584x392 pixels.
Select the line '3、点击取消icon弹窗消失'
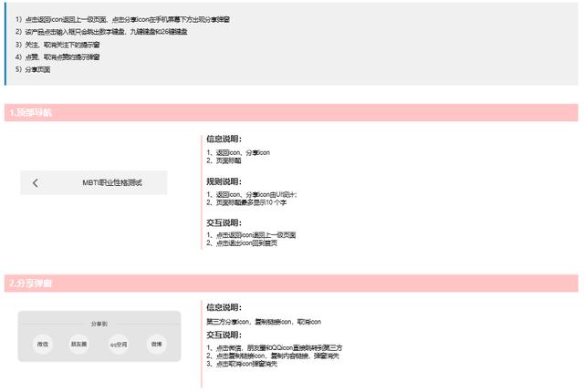[242, 364]
